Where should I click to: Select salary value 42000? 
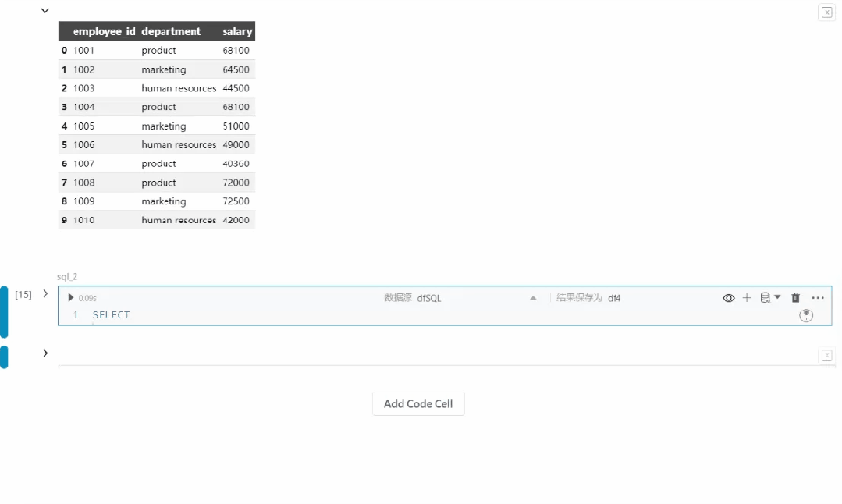coord(236,220)
